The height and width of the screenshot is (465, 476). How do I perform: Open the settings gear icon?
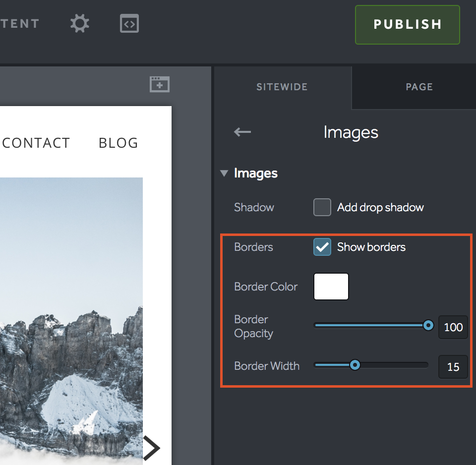pyautogui.click(x=79, y=23)
